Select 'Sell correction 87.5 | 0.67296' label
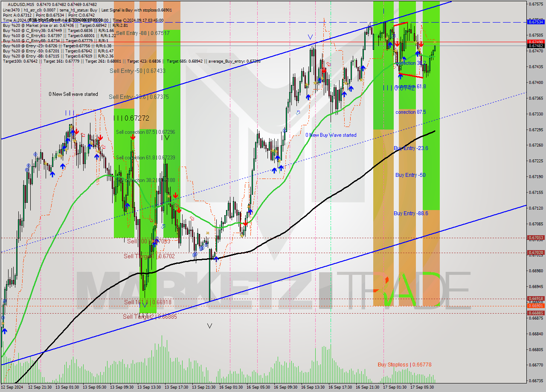546x392 pixels. tap(145, 132)
